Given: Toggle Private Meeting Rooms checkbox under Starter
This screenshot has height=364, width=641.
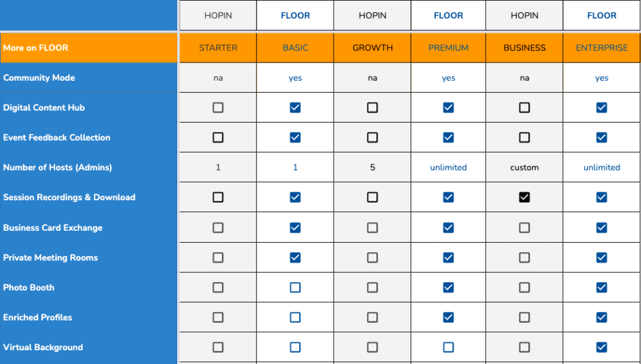Looking at the screenshot, I should [x=218, y=258].
